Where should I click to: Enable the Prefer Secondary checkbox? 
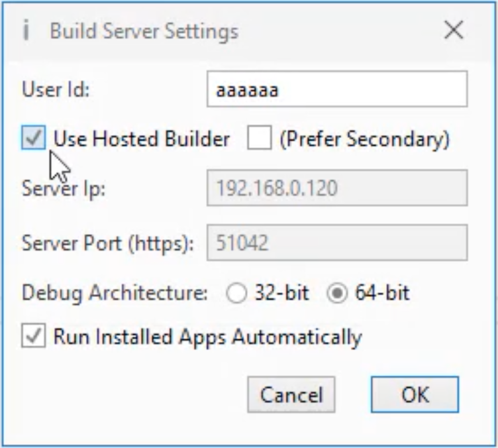[x=259, y=139]
